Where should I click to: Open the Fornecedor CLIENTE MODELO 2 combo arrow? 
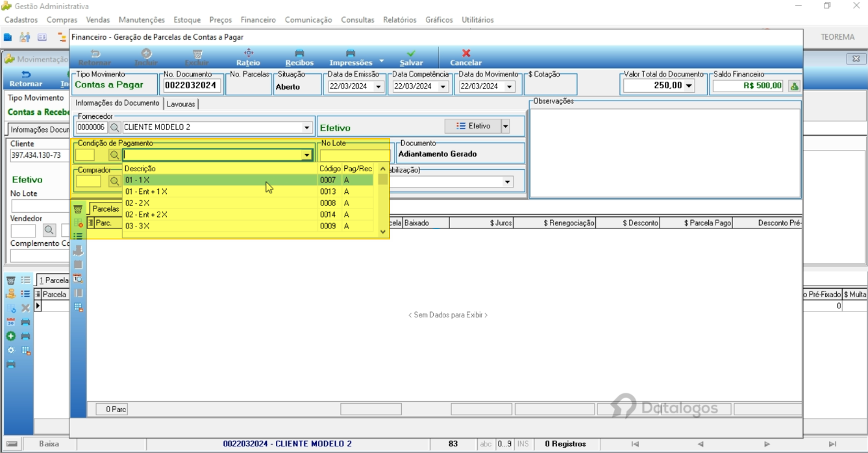(x=307, y=128)
